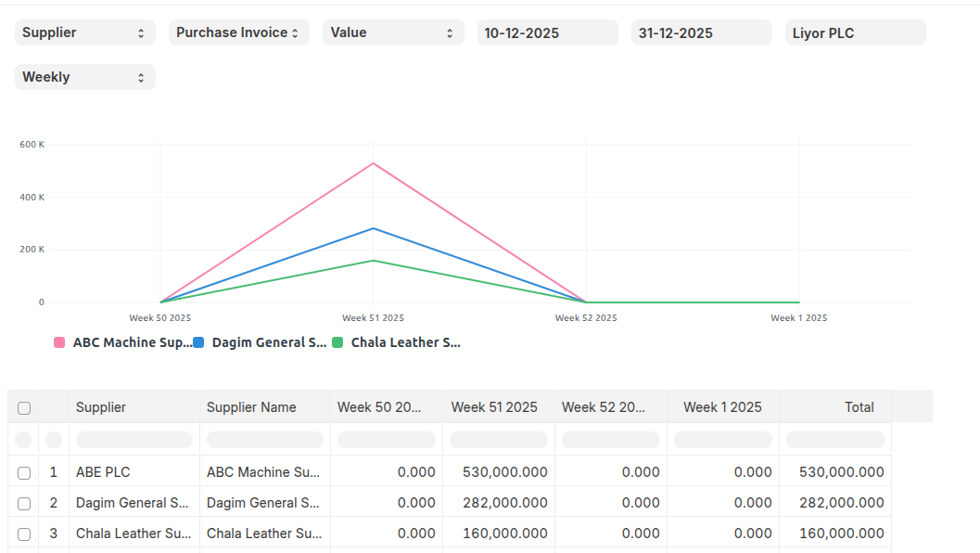Click the from date field 10-12-2025
The width and height of the screenshot is (980, 553).
(547, 32)
